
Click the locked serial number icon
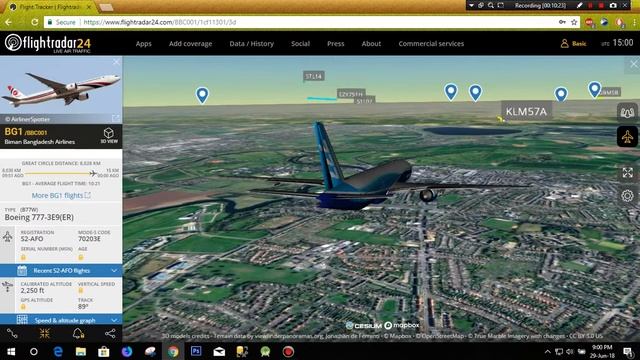point(23,257)
